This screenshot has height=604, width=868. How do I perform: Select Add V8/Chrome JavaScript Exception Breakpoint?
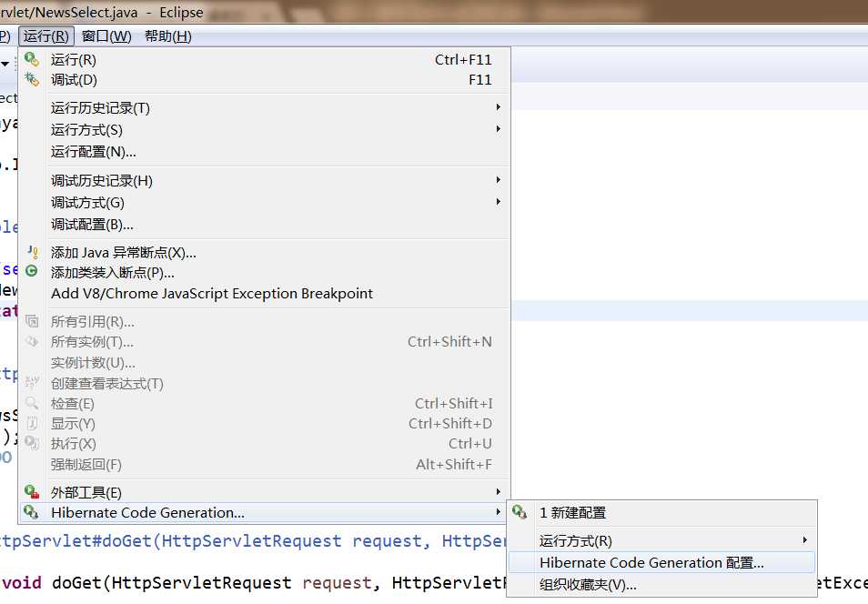pos(265,294)
